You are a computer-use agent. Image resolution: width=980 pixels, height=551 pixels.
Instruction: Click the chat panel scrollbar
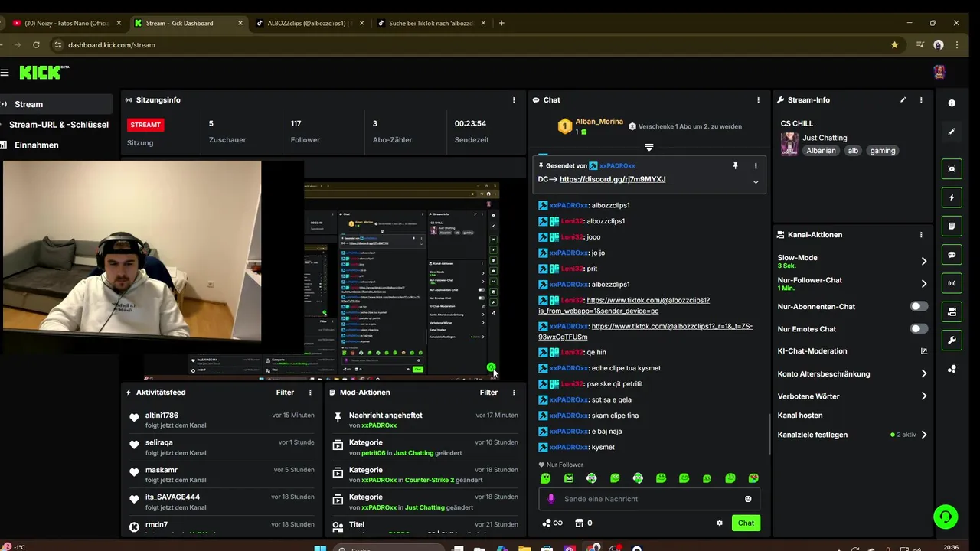tap(769, 434)
